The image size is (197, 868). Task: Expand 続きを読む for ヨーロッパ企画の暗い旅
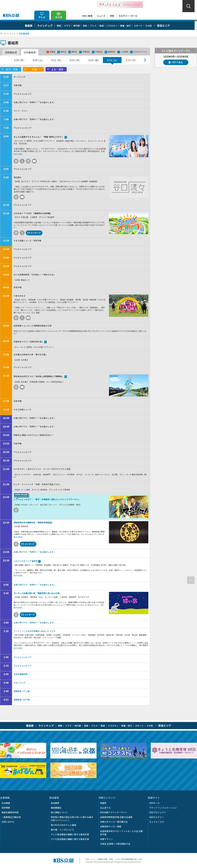18,608
